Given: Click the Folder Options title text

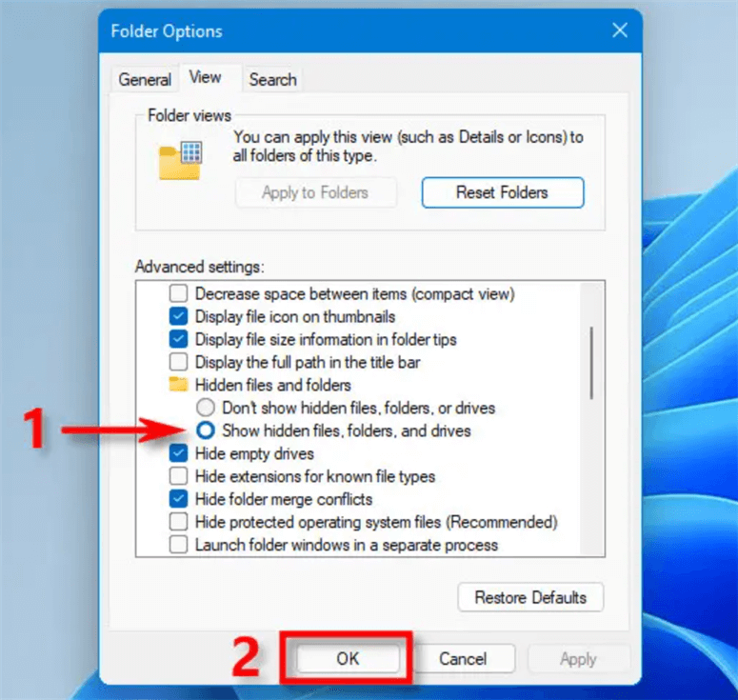Looking at the screenshot, I should pyautogui.click(x=167, y=31).
